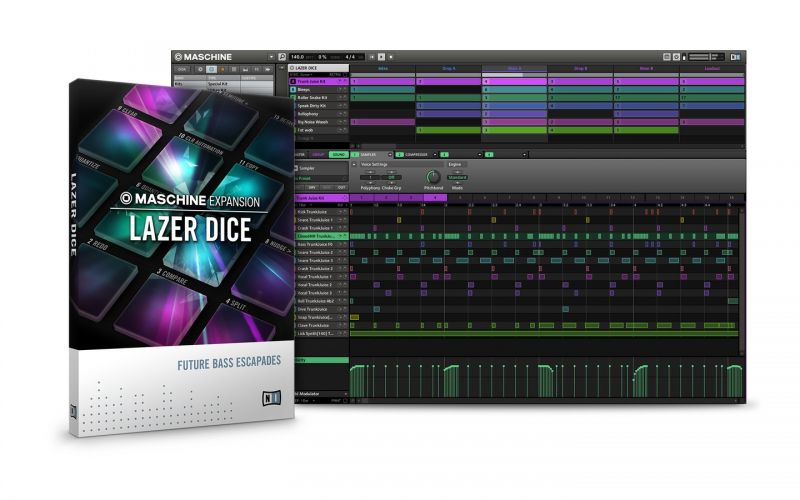Select the Projects browser filter icon
800x500 pixels.
[x=200, y=69]
